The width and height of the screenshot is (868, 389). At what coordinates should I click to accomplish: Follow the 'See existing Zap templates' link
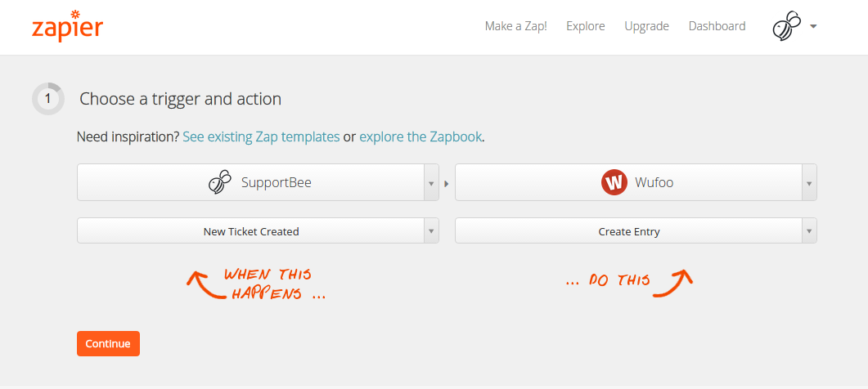click(261, 136)
